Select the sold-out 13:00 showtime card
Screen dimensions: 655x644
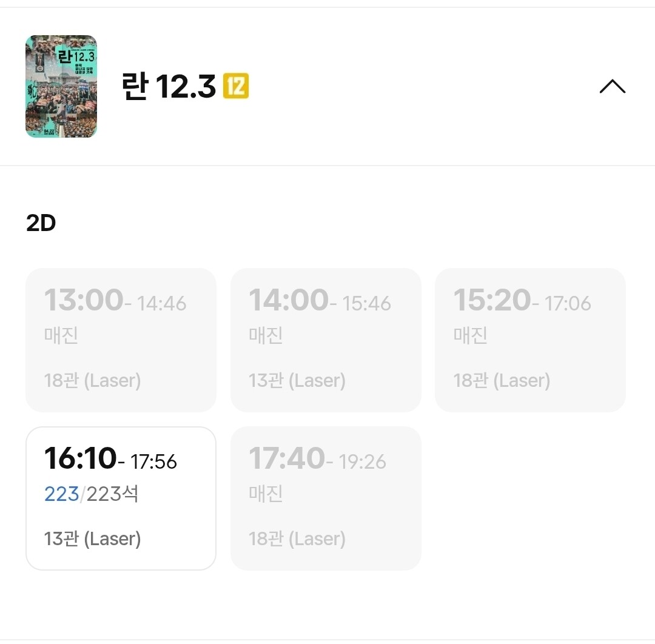[121, 340]
